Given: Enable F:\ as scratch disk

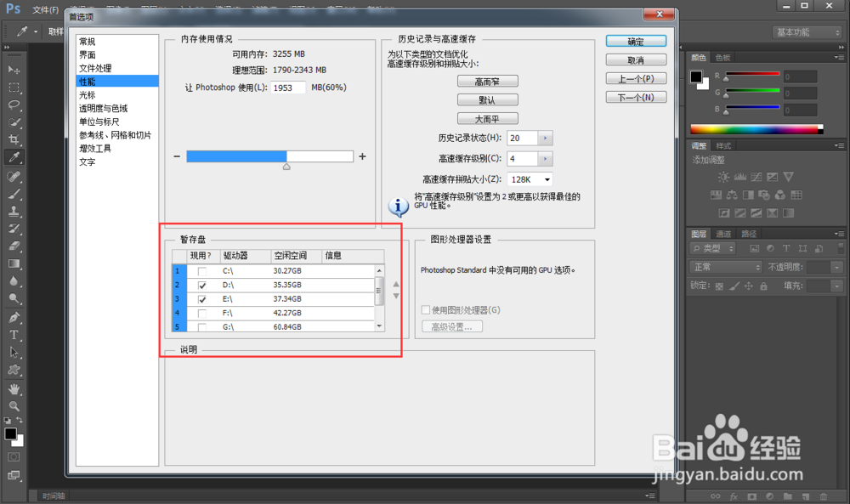Looking at the screenshot, I should tap(202, 314).
